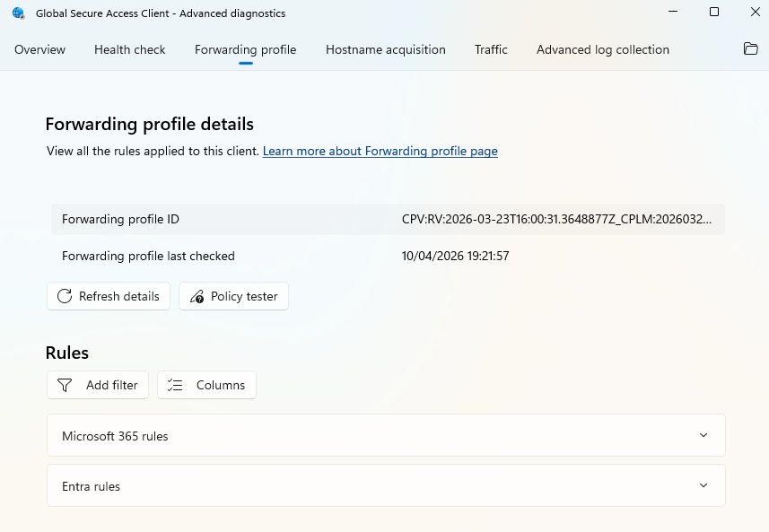The width and height of the screenshot is (769, 532).
Task: Click the Policy tester icon
Action: click(197, 296)
